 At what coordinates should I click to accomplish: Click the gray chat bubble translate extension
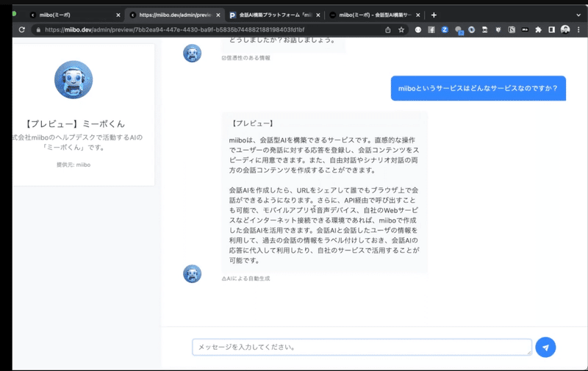[458, 30]
